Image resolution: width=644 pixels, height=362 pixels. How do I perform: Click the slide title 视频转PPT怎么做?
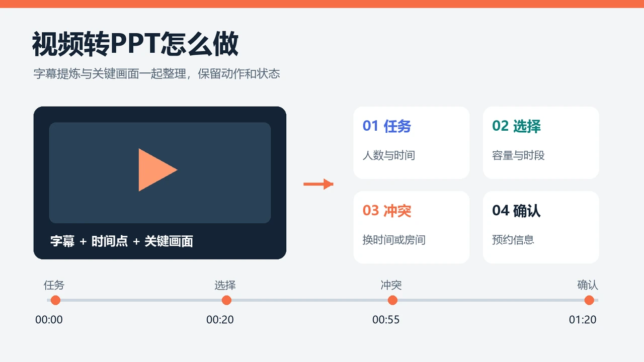pos(135,44)
